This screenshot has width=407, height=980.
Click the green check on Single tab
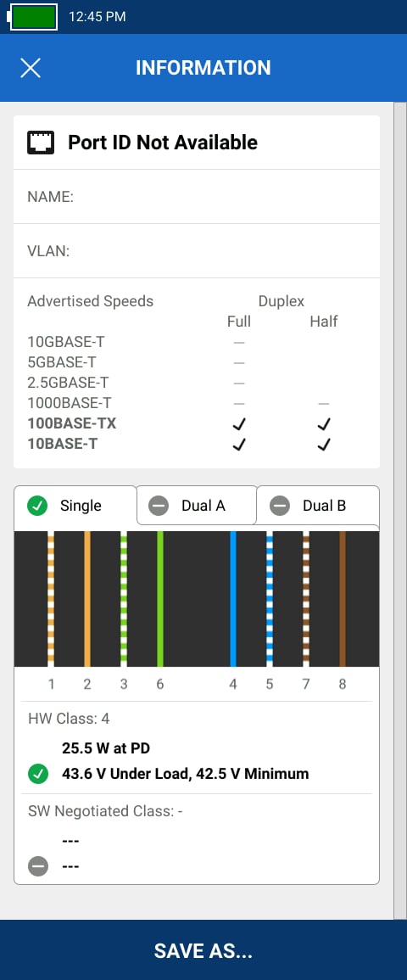tap(37, 506)
